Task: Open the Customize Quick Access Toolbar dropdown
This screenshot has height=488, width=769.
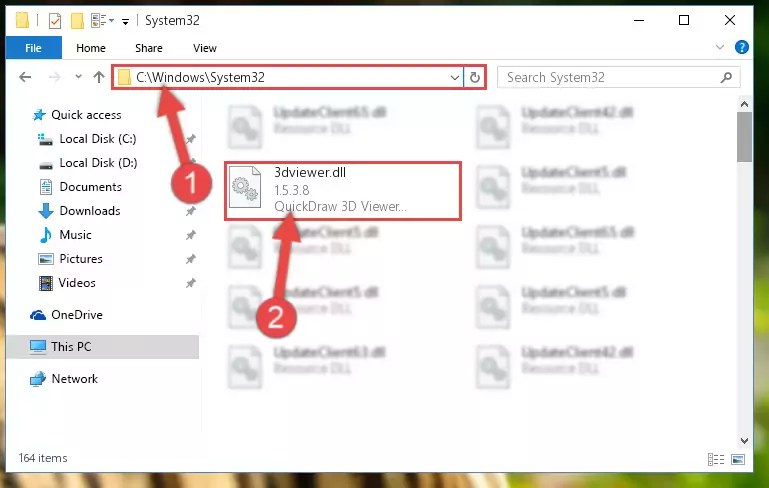Action: pyautogui.click(x=126, y=22)
